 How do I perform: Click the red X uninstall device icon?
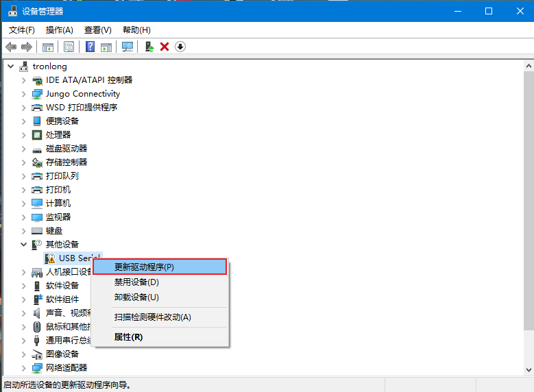tap(165, 47)
